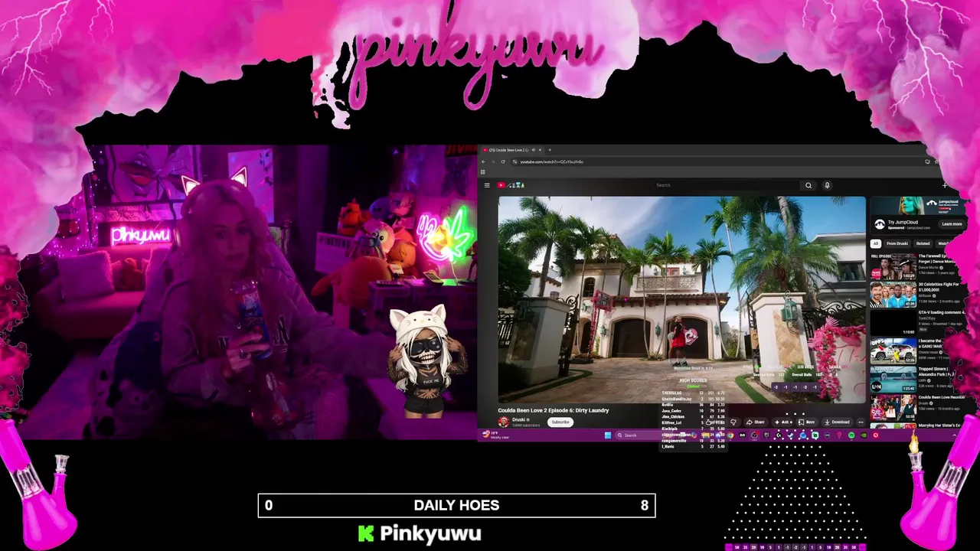This screenshot has height=551, width=980.
Task: Open the GANG WAR recommended video thumbnail
Action: click(893, 350)
